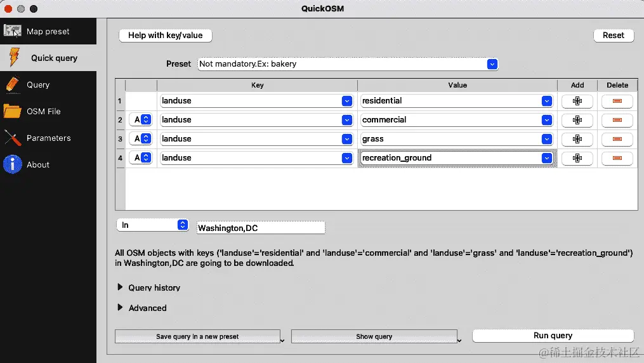This screenshot has height=363, width=644.
Task: Click the Key column header
Action: tap(257, 85)
